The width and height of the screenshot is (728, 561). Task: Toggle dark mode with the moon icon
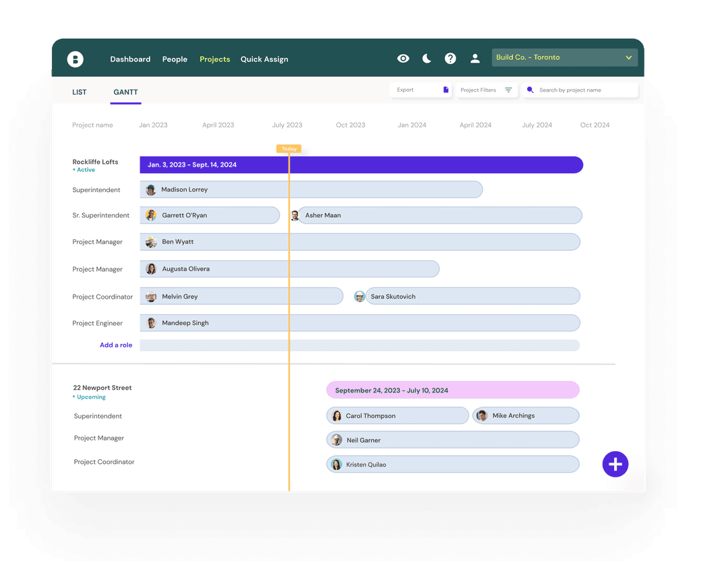pyautogui.click(x=427, y=59)
